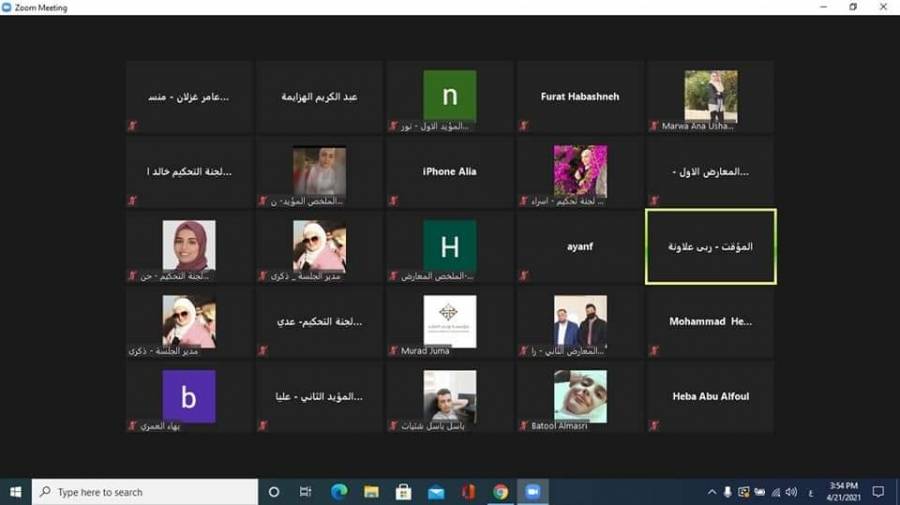Image resolution: width=900 pixels, height=505 pixels.
Task: Click muted mic icon on Heba Abu Alfoul tile
Action: (654, 426)
